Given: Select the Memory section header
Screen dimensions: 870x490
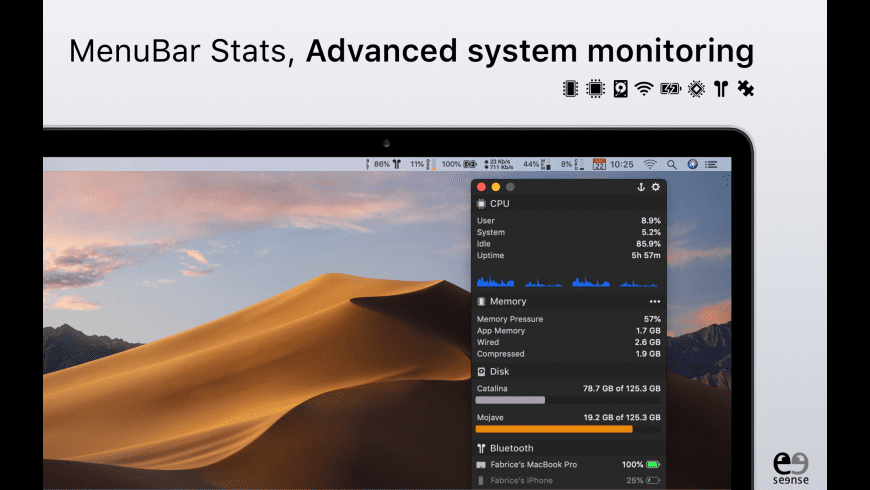Looking at the screenshot, I should pyautogui.click(x=569, y=301).
